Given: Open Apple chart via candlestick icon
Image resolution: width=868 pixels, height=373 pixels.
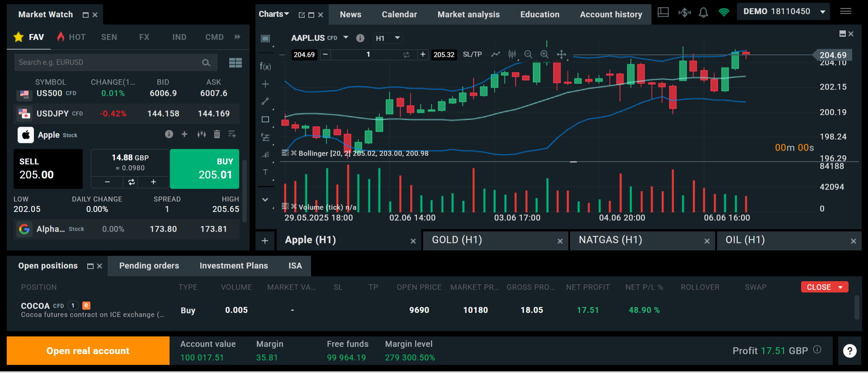Looking at the screenshot, I should (201, 134).
